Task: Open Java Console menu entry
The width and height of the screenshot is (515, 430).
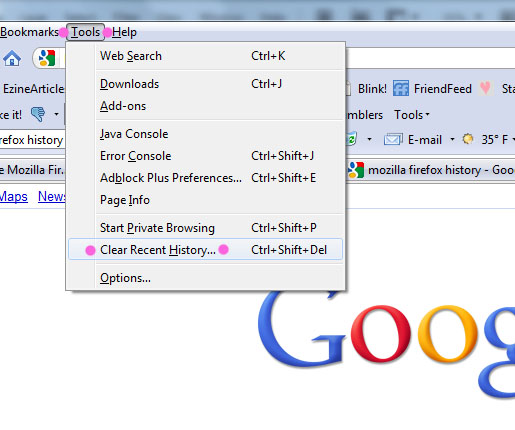Action: (205, 134)
